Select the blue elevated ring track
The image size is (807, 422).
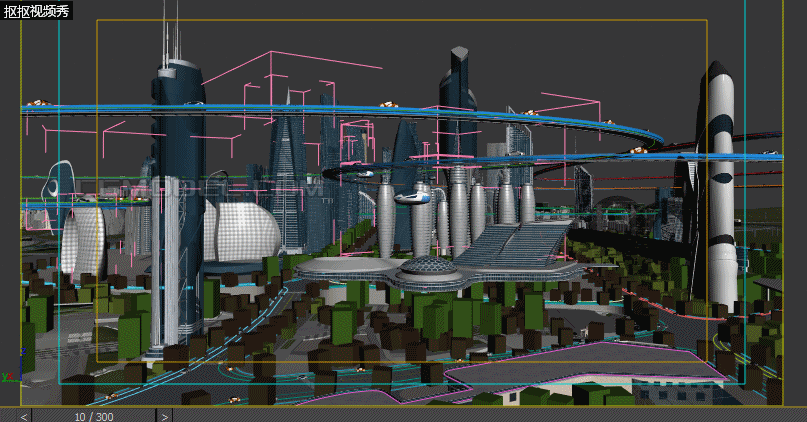pos(340,111)
